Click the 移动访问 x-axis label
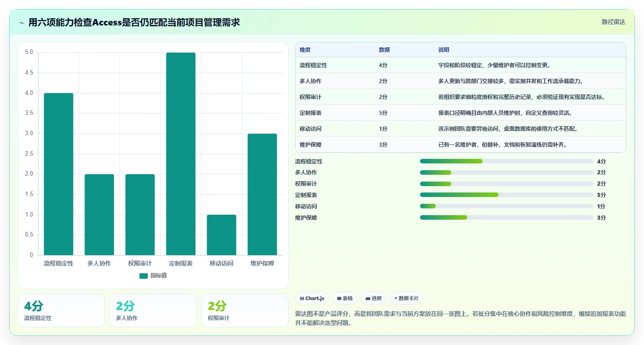 click(x=221, y=263)
